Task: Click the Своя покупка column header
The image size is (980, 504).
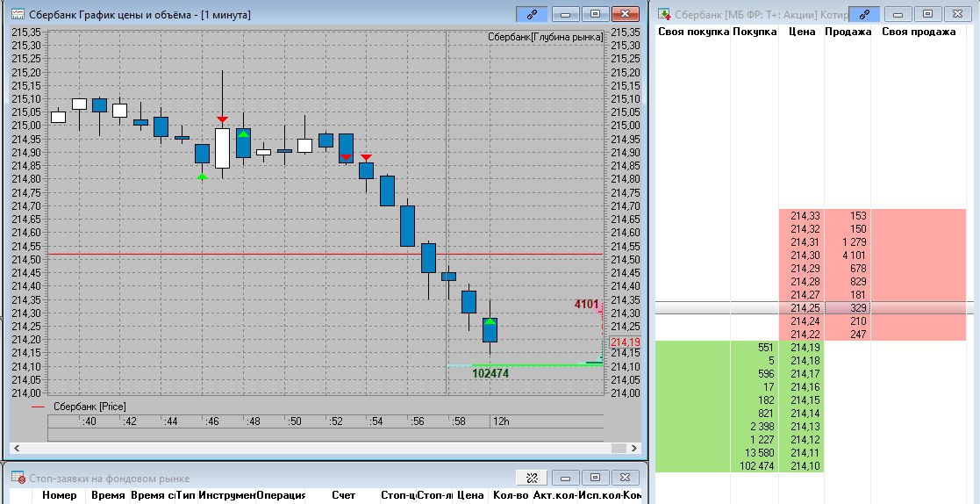Action: 693,32
